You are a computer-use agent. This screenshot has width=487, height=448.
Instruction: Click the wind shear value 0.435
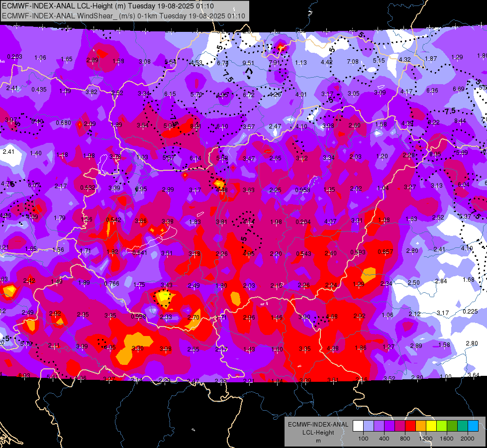[39, 90]
